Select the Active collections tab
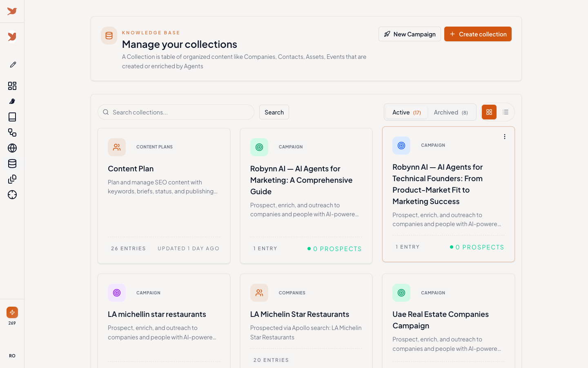 pos(406,112)
